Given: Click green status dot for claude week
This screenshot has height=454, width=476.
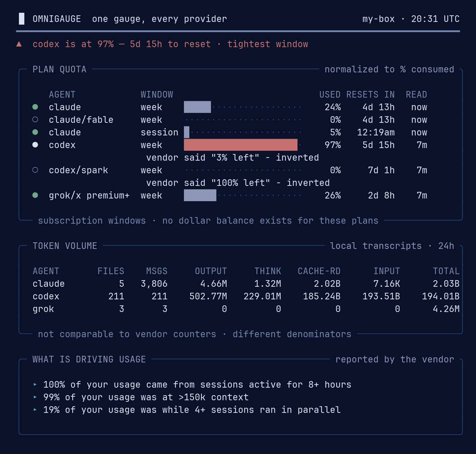Looking at the screenshot, I should coord(35,107).
